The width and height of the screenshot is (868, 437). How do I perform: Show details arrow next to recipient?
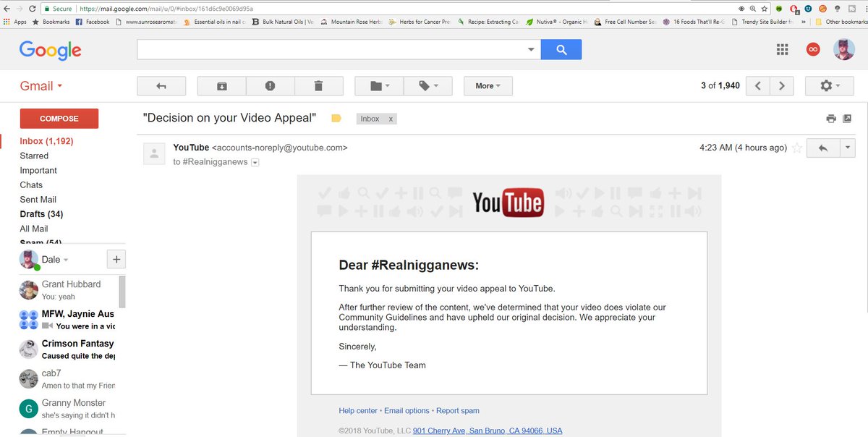(x=255, y=163)
